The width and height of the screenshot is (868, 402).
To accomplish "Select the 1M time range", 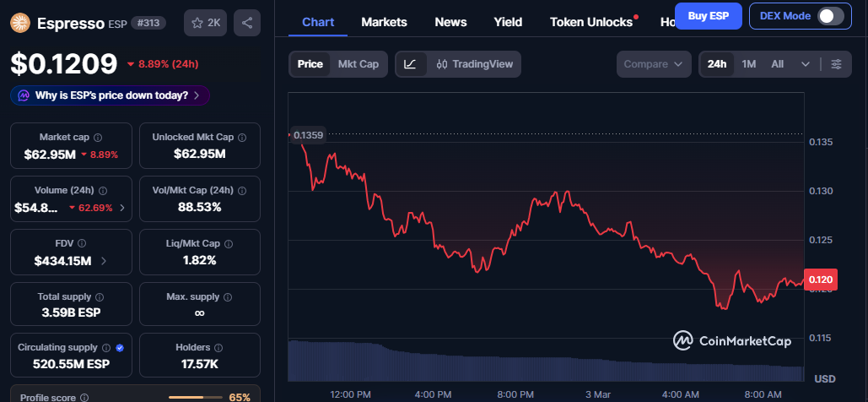I will (x=748, y=64).
